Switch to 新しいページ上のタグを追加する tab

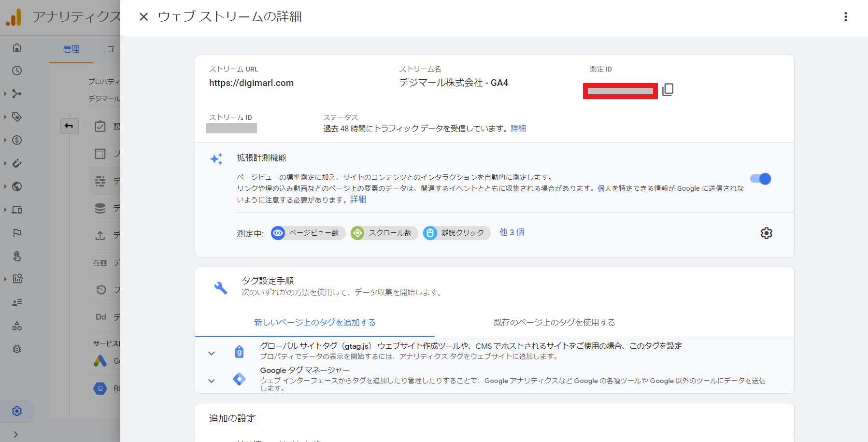315,322
